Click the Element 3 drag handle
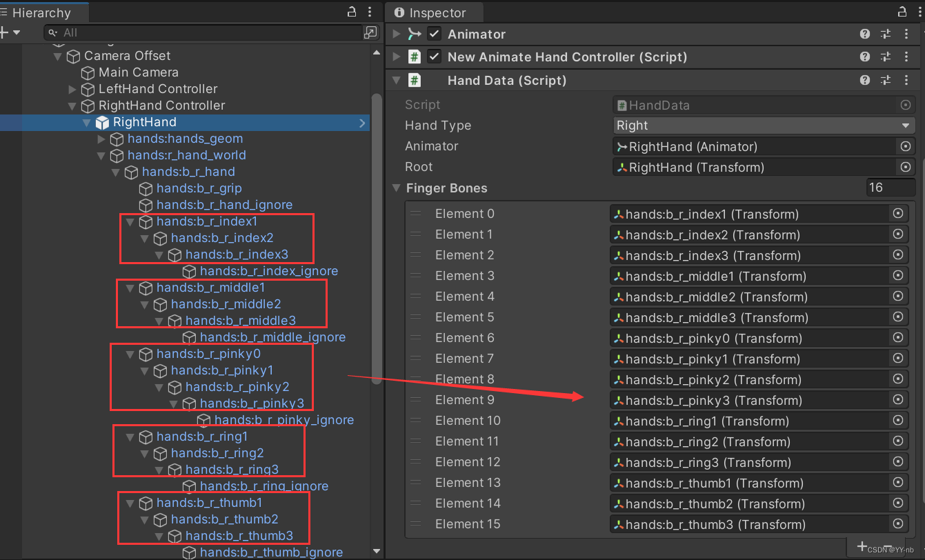 point(415,276)
